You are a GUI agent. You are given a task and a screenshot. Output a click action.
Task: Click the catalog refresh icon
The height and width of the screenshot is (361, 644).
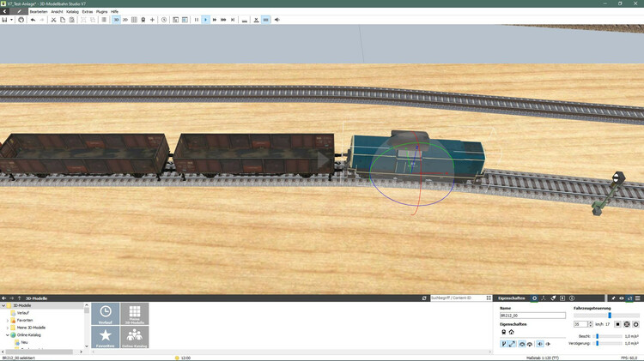[424, 298]
